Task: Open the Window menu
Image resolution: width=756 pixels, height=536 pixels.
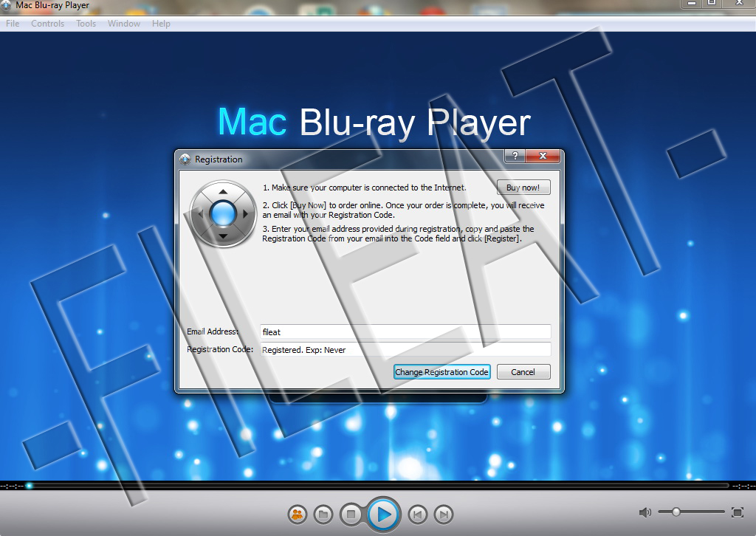Action: (124, 23)
